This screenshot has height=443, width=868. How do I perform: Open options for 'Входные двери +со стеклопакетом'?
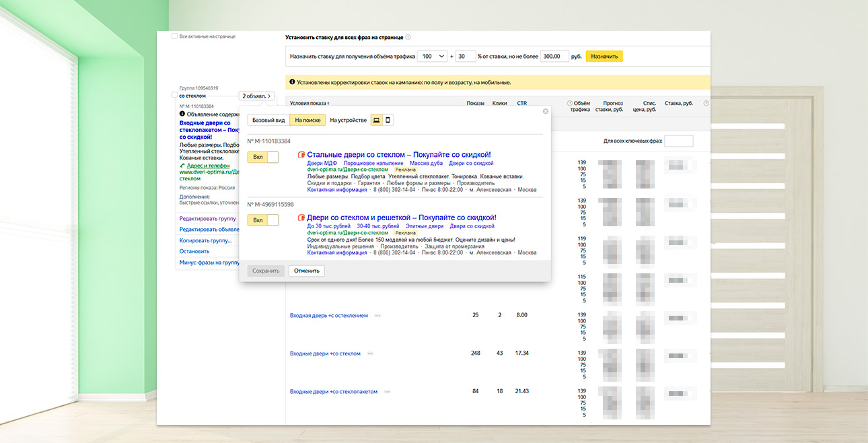[387, 392]
